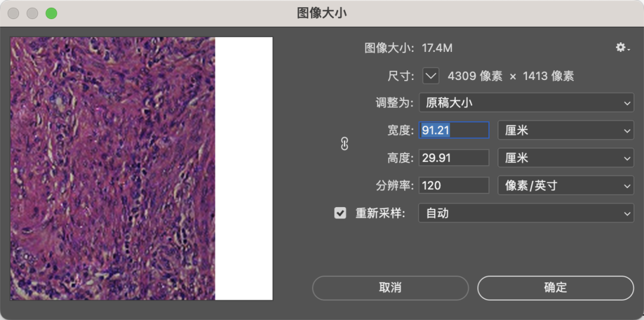
Task: Click the 重新采样: label text
Action: click(380, 214)
